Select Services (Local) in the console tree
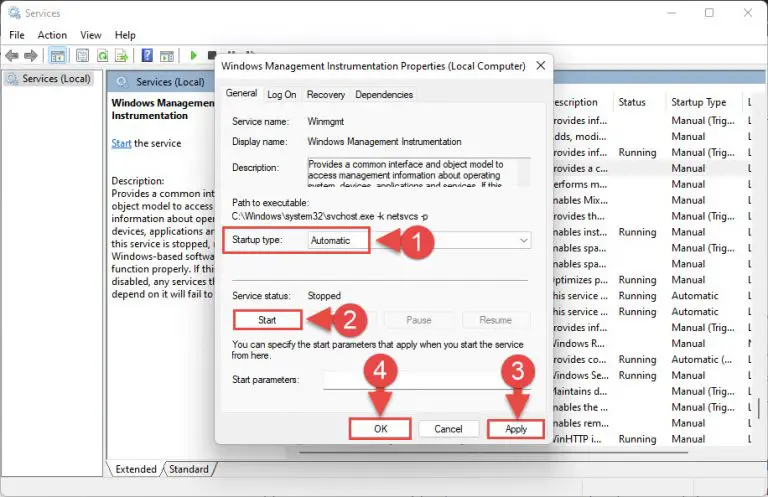 coord(54,78)
